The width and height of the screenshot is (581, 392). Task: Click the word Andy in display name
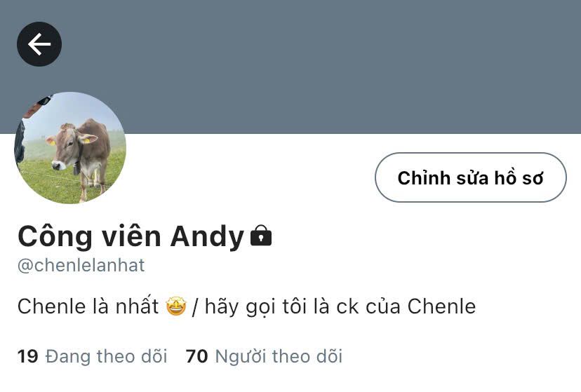[x=207, y=237]
